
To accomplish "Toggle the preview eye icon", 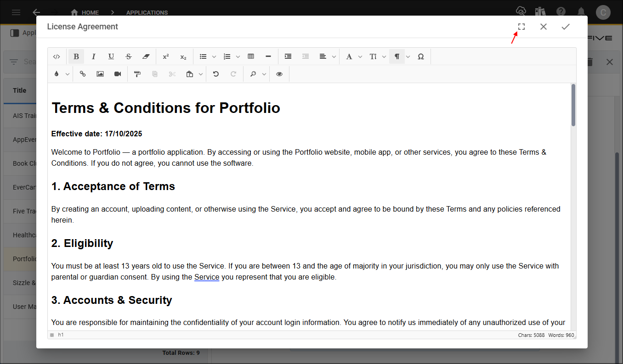I will (279, 74).
